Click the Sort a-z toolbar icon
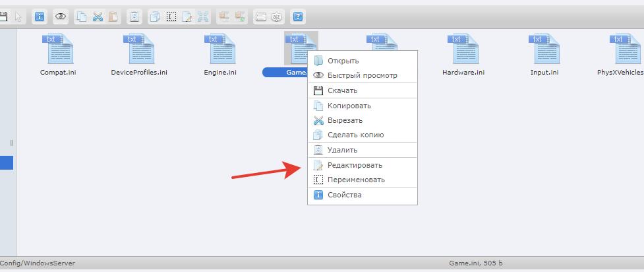The height and width of the screenshot is (272, 644). tap(277, 17)
